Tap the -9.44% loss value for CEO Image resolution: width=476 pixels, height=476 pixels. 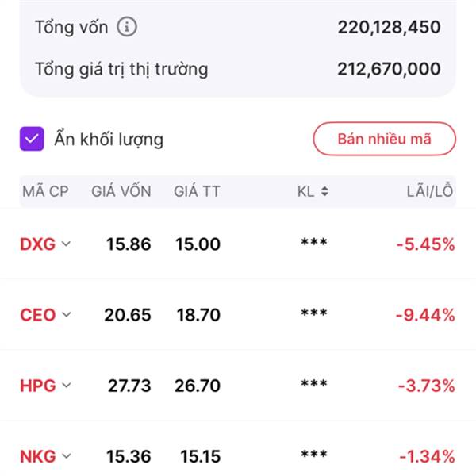[x=426, y=315]
